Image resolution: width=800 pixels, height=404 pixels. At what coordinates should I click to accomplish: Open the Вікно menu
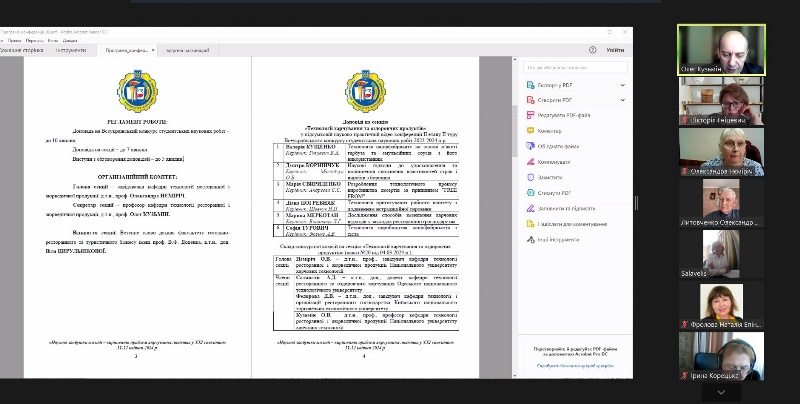click(53, 40)
